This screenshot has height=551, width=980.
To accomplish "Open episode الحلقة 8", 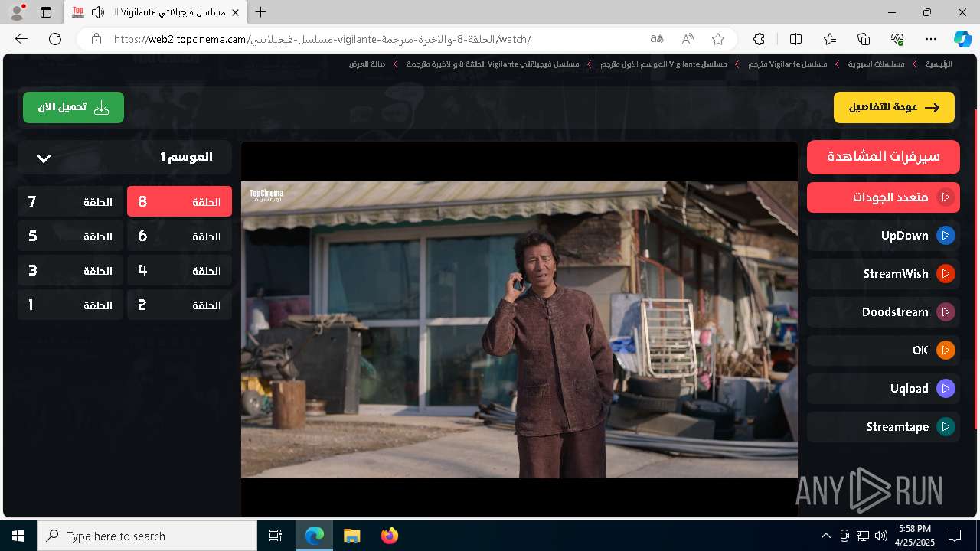I will (x=179, y=202).
